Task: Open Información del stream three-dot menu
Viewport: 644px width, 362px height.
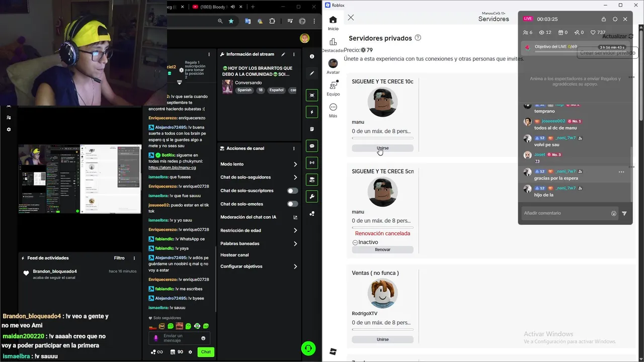Action: click(x=294, y=54)
